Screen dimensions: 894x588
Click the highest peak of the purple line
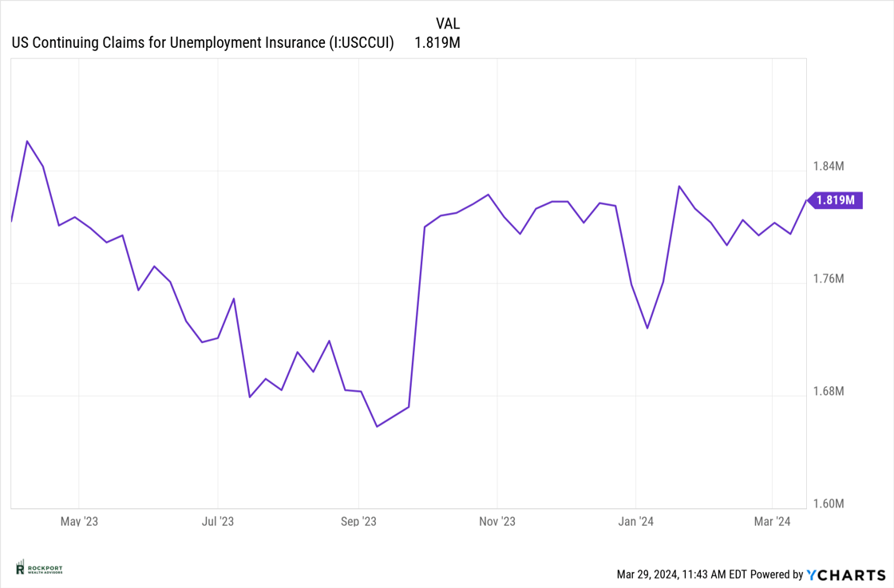click(27, 141)
